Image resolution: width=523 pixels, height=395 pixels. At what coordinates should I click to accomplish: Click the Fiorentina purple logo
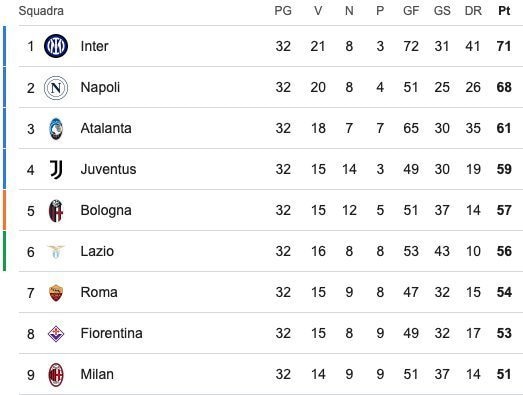[56, 334]
